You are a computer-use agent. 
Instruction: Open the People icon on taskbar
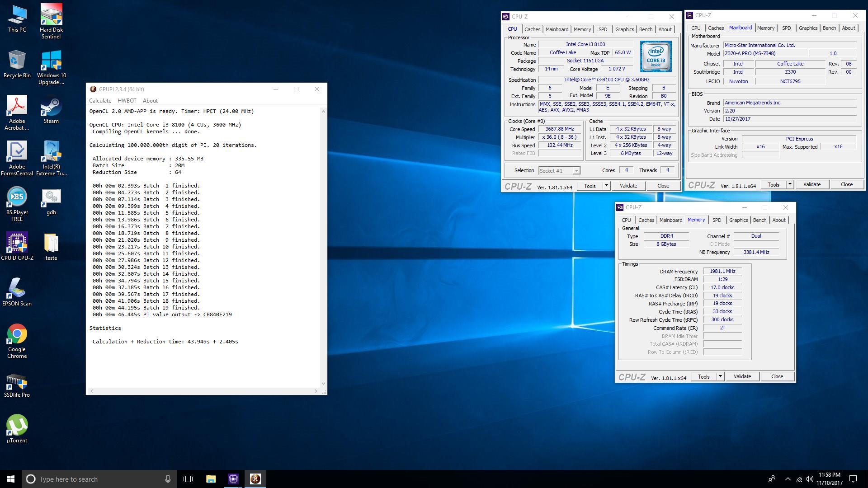click(772, 479)
